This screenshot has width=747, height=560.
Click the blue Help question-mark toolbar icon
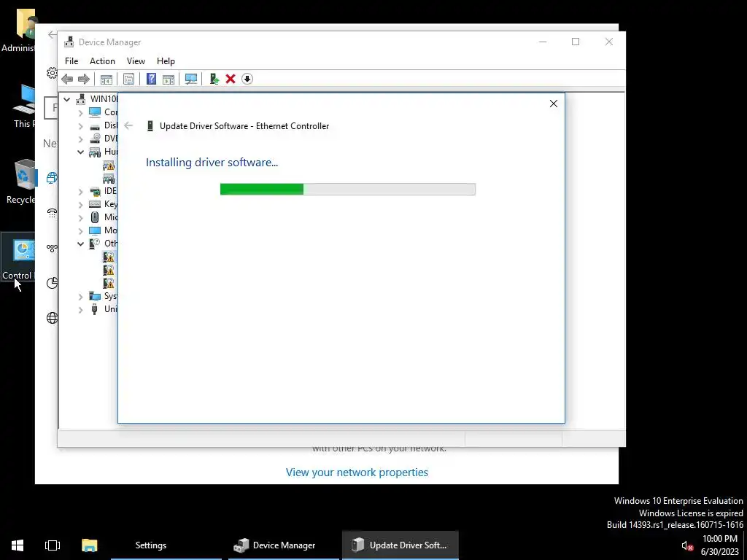point(151,79)
